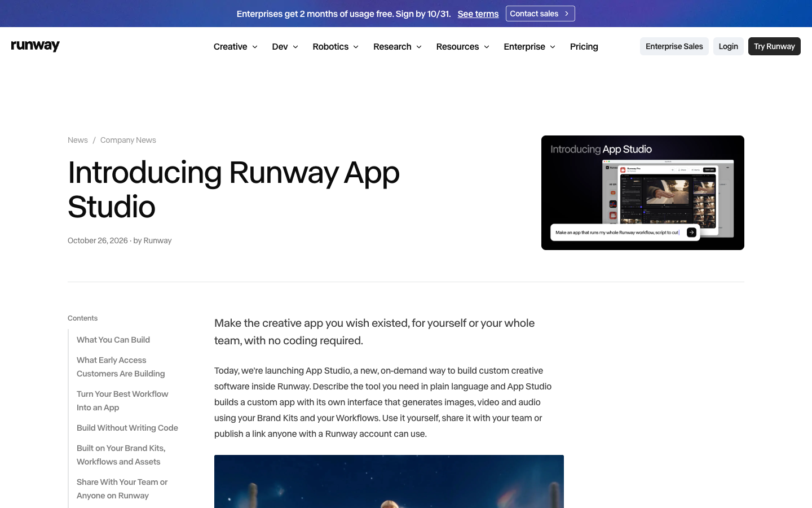Go to Built on Your Brand Kits section

(121, 455)
